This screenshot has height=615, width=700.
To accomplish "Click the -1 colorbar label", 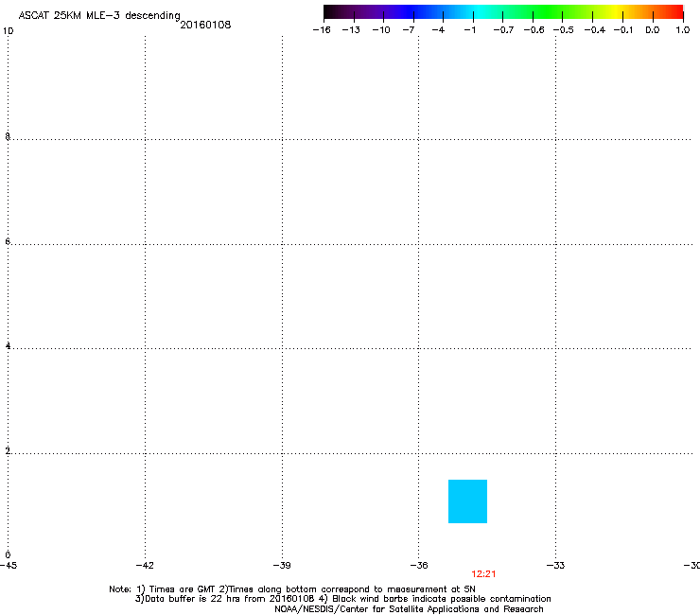I will click(469, 30).
